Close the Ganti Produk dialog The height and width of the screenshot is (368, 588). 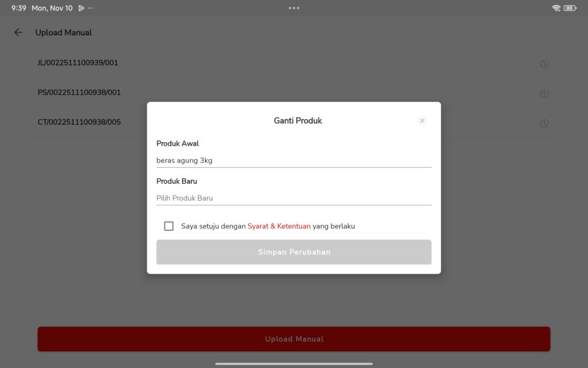click(x=422, y=121)
